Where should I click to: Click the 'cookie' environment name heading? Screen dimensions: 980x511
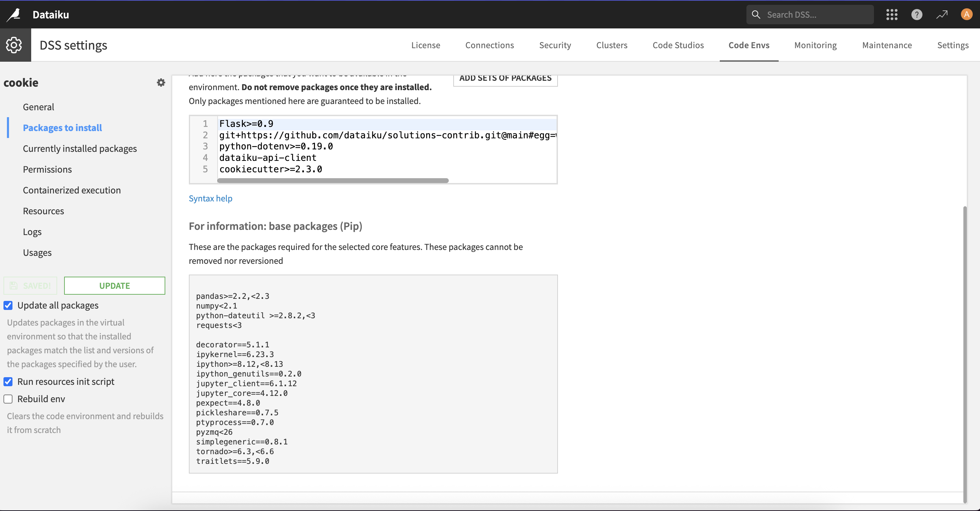(x=21, y=83)
